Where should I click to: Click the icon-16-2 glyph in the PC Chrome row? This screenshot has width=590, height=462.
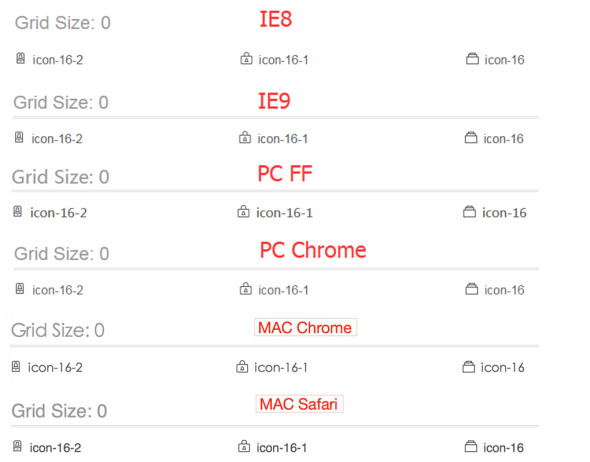20,289
